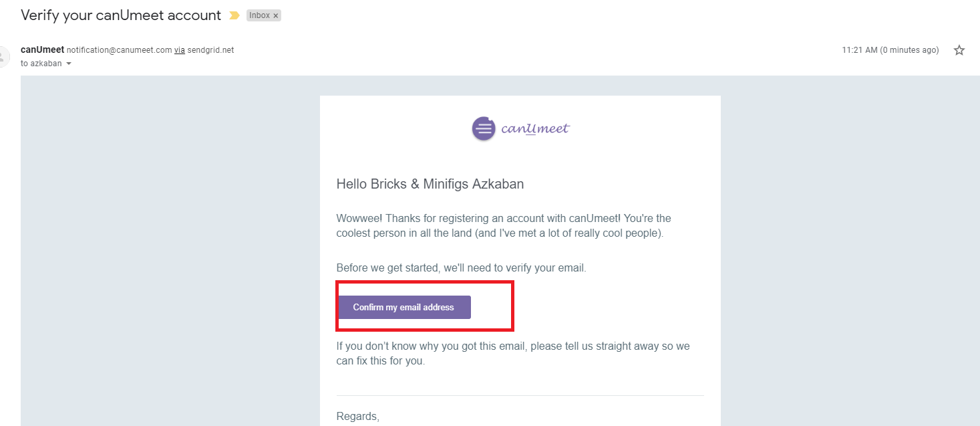
Task: Click the sender avatar at the left edge
Action: pyautogui.click(x=3, y=56)
